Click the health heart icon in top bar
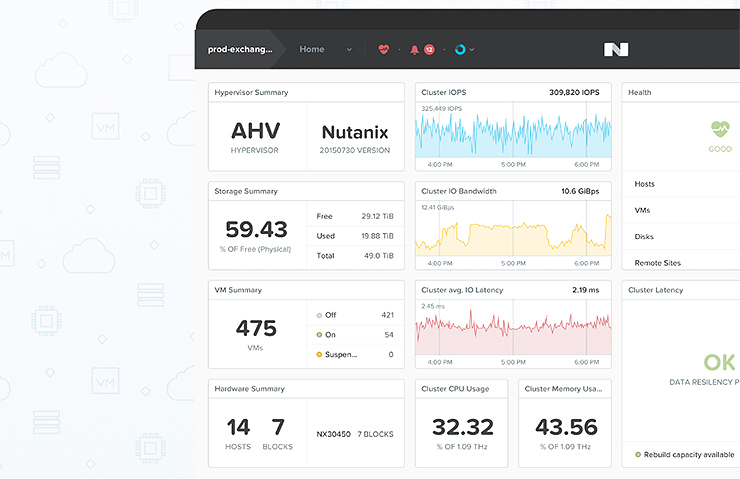 pos(383,49)
